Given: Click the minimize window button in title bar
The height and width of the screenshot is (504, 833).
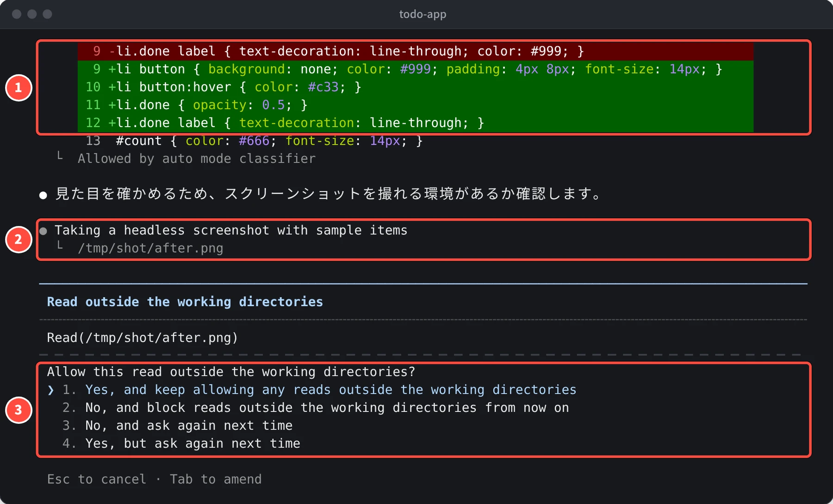Looking at the screenshot, I should click(x=32, y=14).
